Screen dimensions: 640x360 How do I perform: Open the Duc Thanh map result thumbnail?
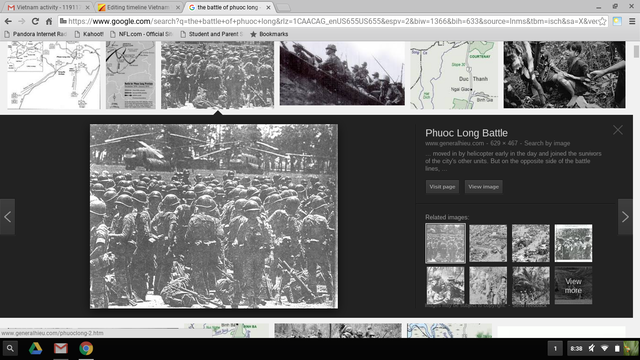point(454,75)
